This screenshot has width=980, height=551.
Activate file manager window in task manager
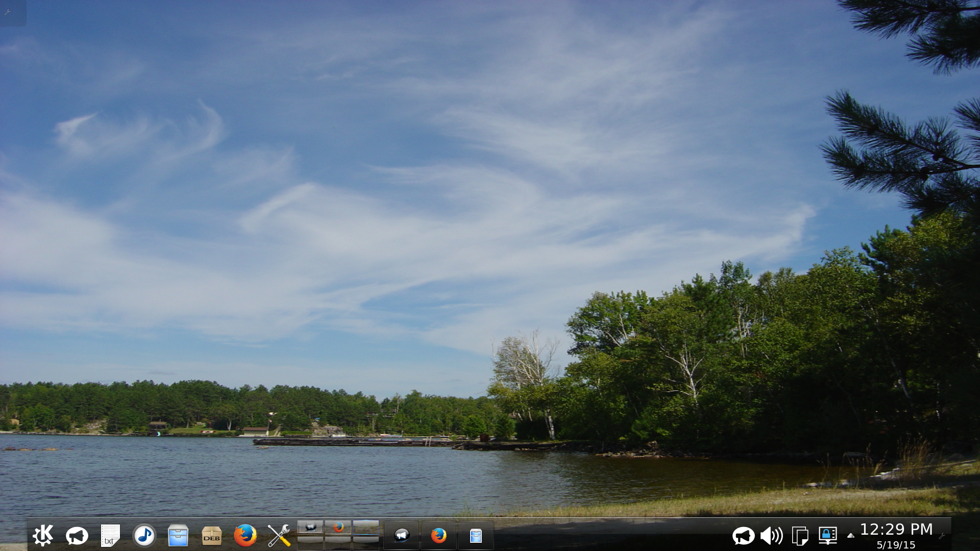click(476, 535)
